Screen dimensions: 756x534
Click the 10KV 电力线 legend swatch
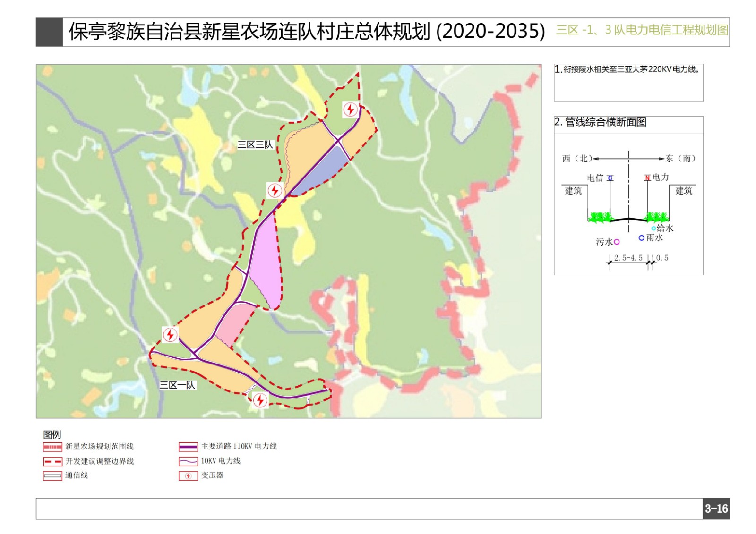(188, 461)
